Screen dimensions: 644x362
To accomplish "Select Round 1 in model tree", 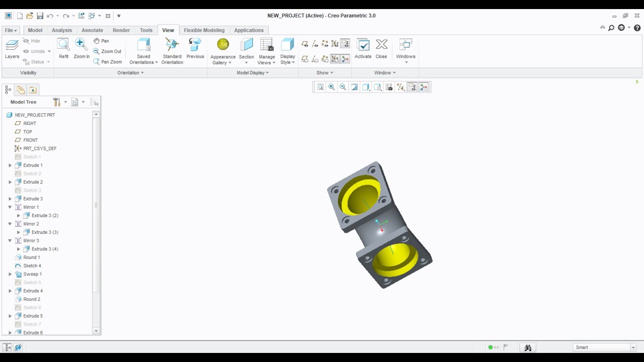I will point(31,257).
